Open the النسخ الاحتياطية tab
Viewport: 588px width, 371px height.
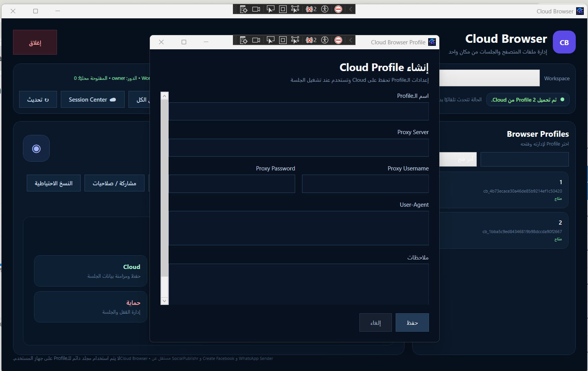54,183
